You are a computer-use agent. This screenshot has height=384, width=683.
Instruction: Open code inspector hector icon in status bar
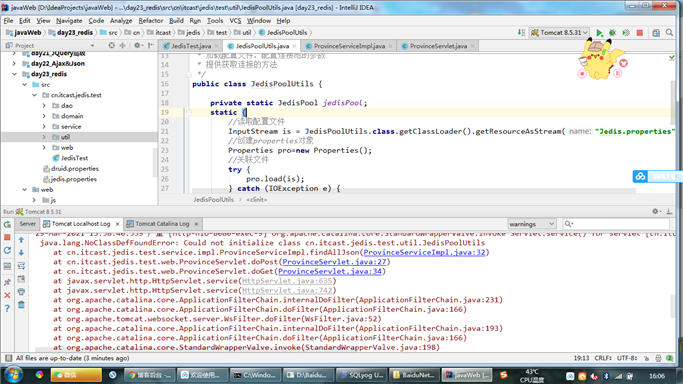pos(658,358)
